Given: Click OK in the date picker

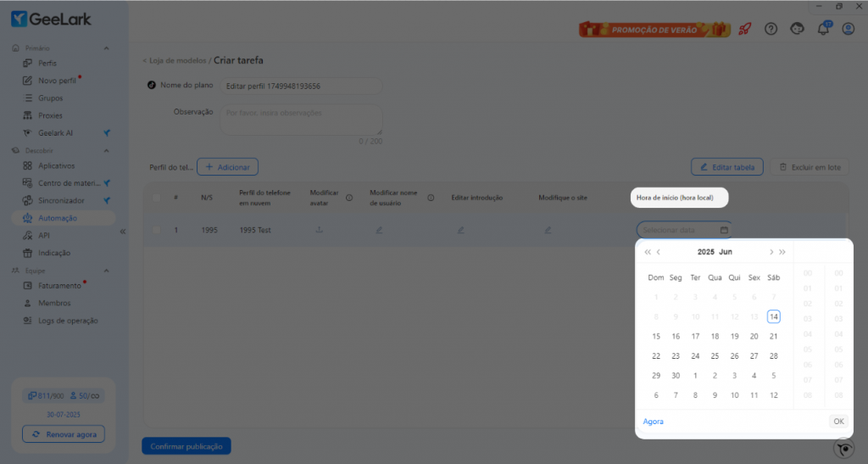Looking at the screenshot, I should tap(838, 422).
